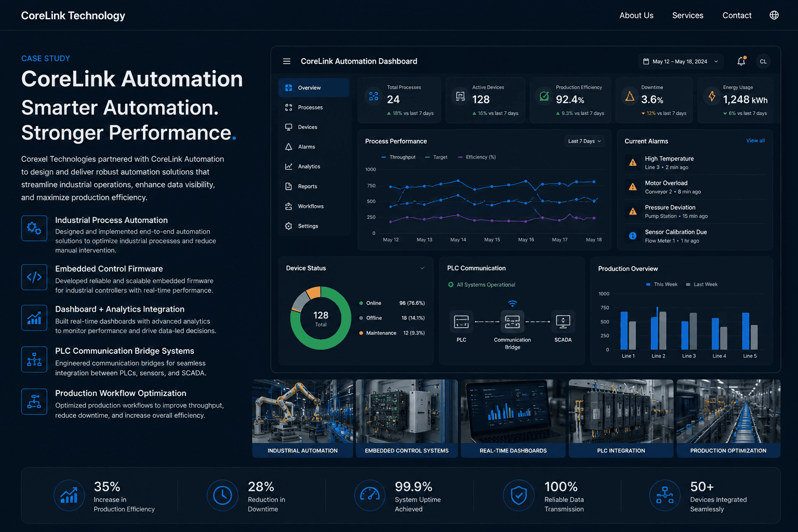Image resolution: width=798 pixels, height=532 pixels.
Task: Click the CoreLink Technology logo
Action: click(x=73, y=16)
